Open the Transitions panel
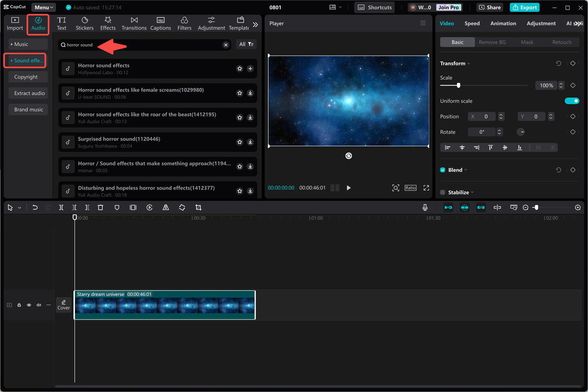 point(134,23)
